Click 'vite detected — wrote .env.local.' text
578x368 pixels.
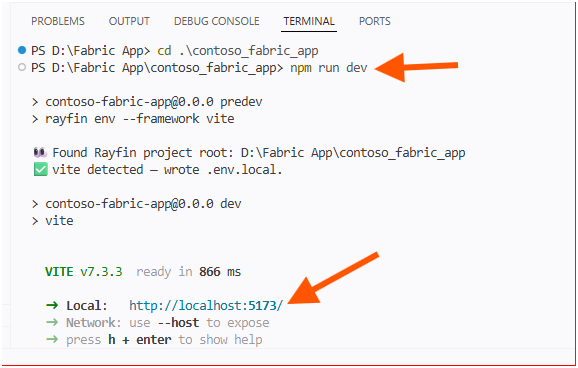coord(167,170)
